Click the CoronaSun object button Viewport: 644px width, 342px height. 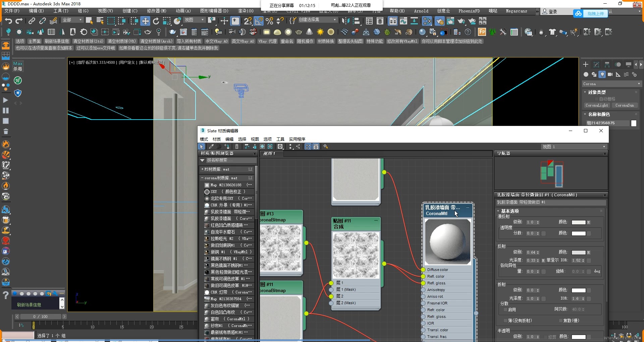[x=625, y=105]
